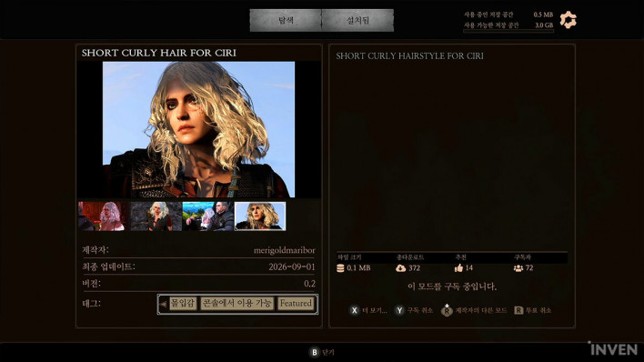The height and width of the screenshot is (362, 644).
Task: Click the creator name merigoldmaribor
Action: (x=284, y=250)
